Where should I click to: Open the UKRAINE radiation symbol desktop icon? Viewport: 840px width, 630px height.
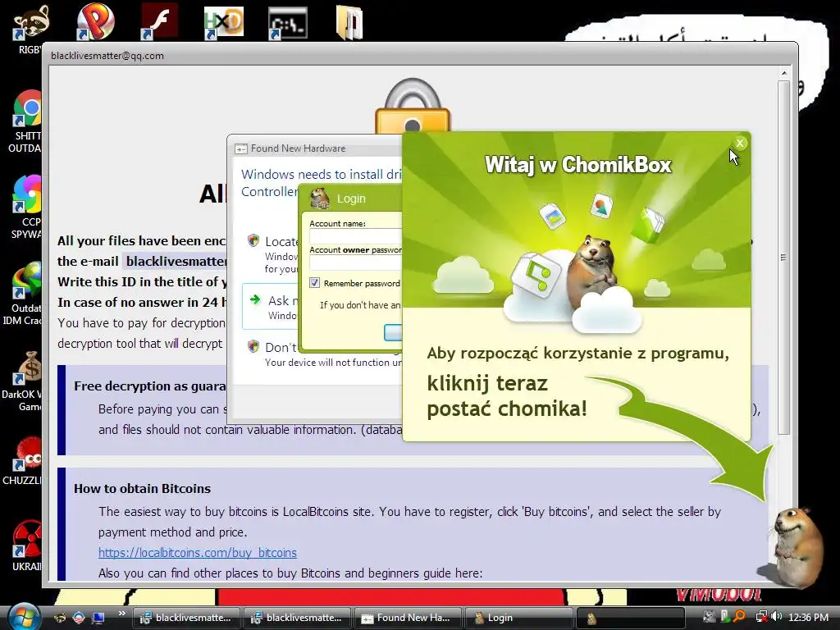pyautogui.click(x=27, y=539)
